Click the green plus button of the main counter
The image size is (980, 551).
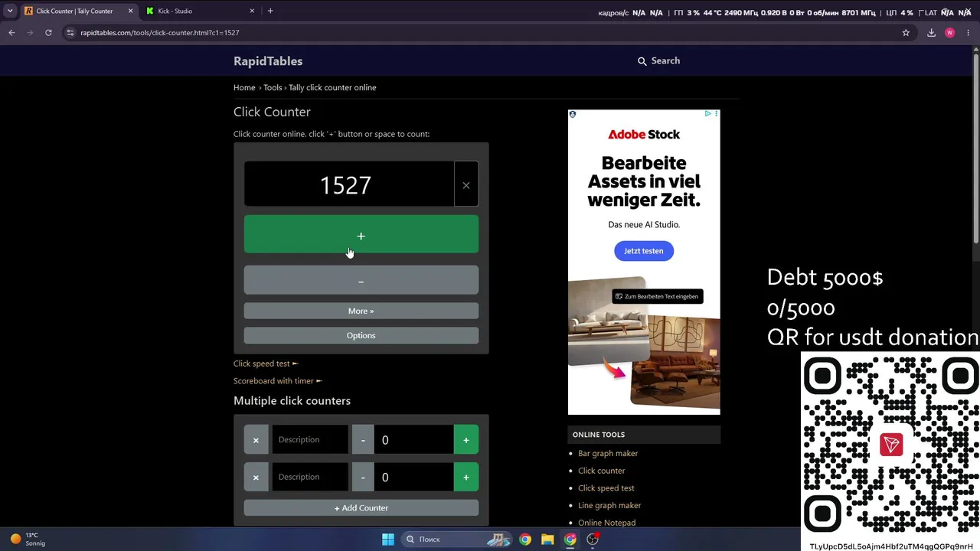click(361, 235)
